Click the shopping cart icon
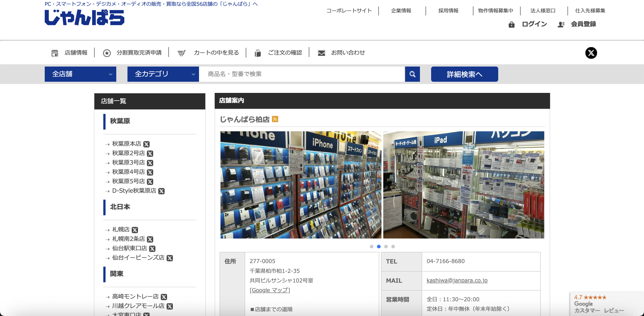644x316 pixels. [182, 53]
